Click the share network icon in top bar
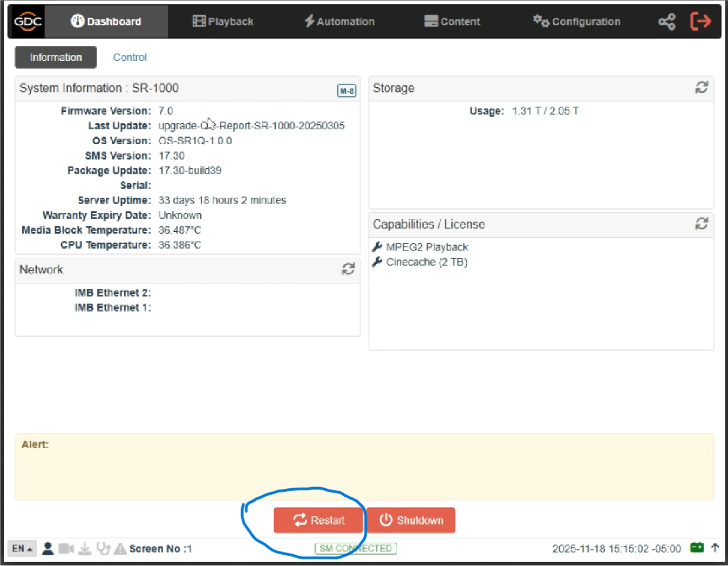Image resolution: width=728 pixels, height=566 pixels. coord(666,22)
